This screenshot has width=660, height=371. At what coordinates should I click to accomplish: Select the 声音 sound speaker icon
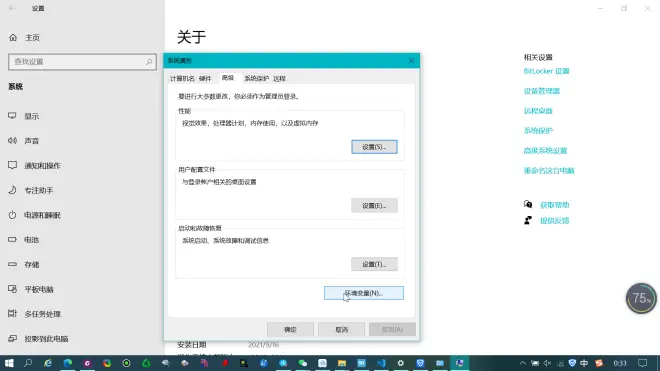click(x=12, y=141)
